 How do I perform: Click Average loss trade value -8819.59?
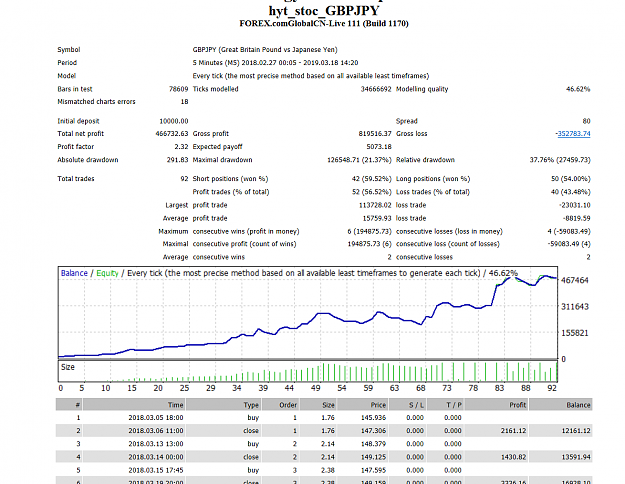coord(576,218)
